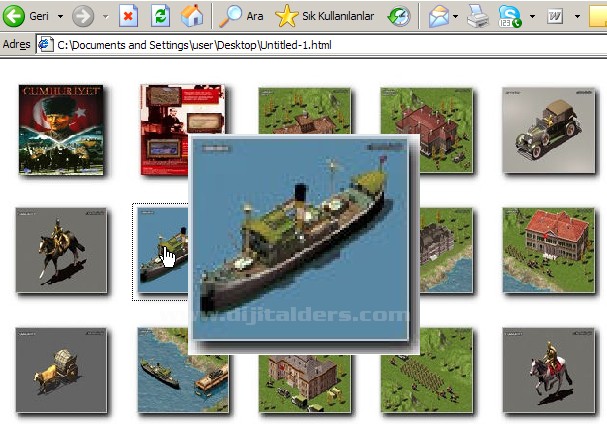Expand the Mail dropdown arrow
The image size is (607, 428).
point(455,17)
